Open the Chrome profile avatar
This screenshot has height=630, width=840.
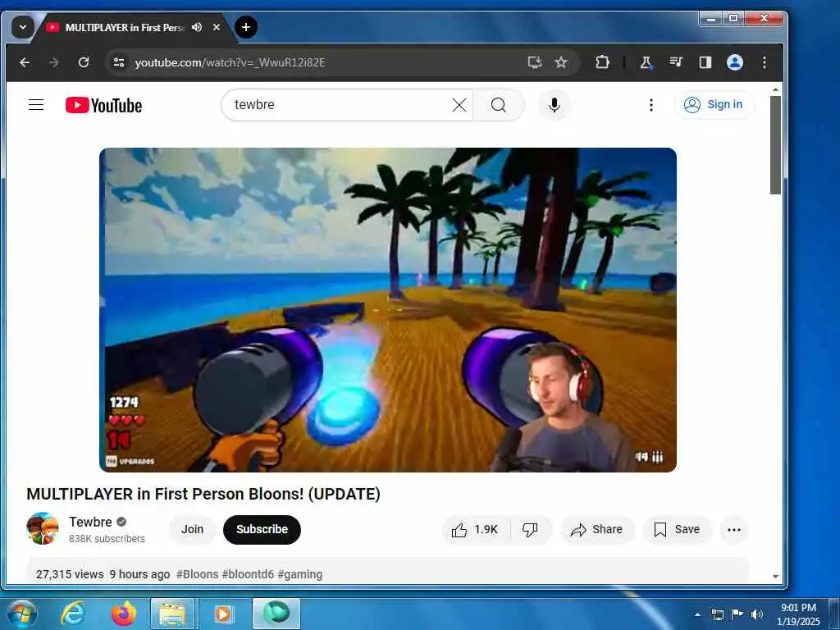click(x=734, y=62)
